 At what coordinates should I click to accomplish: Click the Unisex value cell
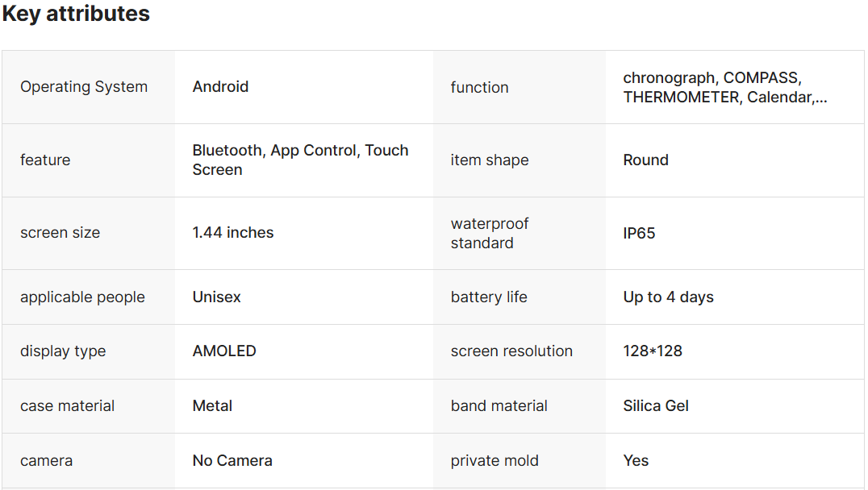click(x=216, y=297)
